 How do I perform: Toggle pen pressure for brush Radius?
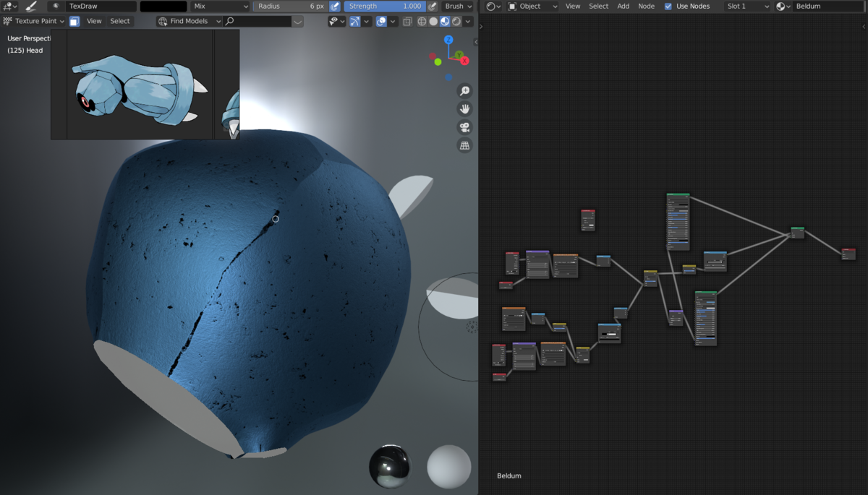(335, 6)
